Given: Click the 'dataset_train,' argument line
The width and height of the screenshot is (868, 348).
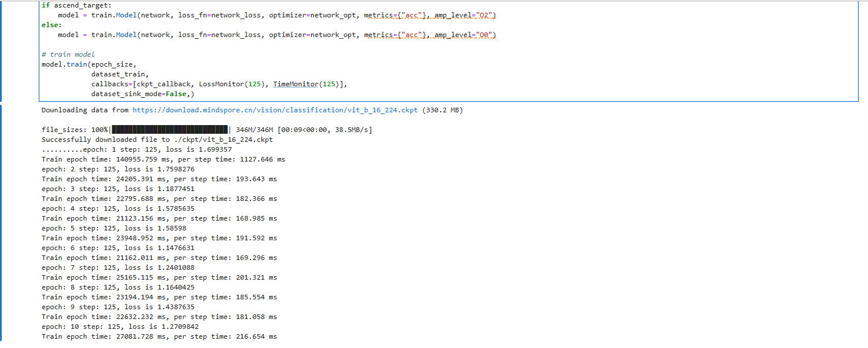Looking at the screenshot, I should click(120, 74).
